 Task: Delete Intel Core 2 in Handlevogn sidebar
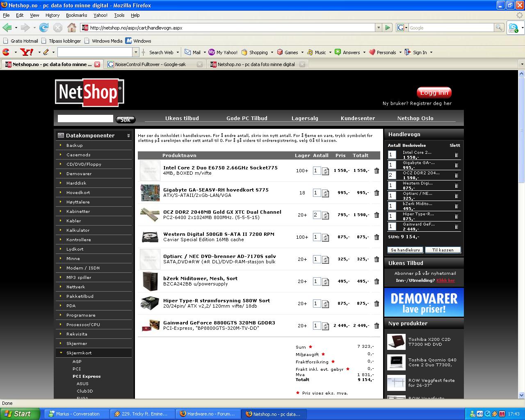pos(456,155)
